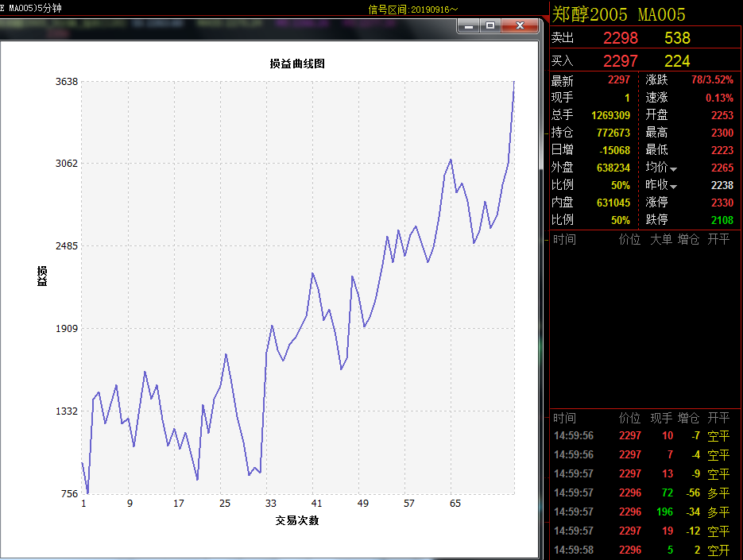Select the tick row with volume 19

645,531
